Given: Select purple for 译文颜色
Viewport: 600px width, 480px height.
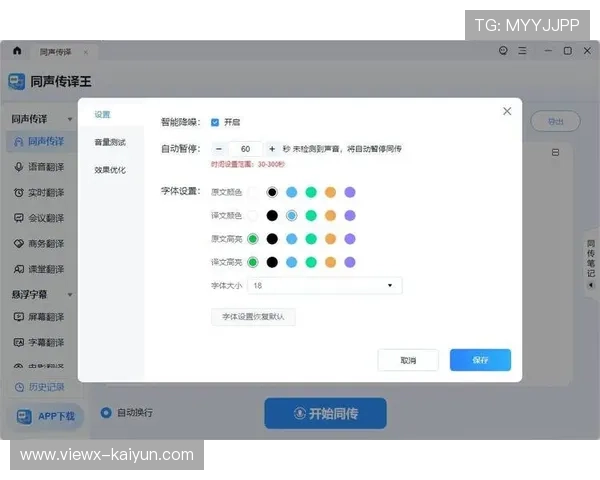Looking at the screenshot, I should tap(350, 216).
